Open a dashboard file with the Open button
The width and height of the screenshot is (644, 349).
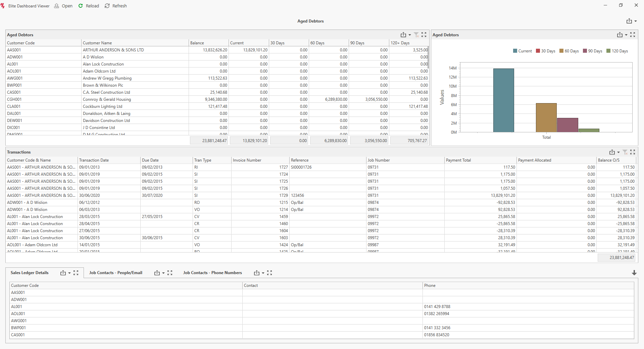(x=63, y=6)
